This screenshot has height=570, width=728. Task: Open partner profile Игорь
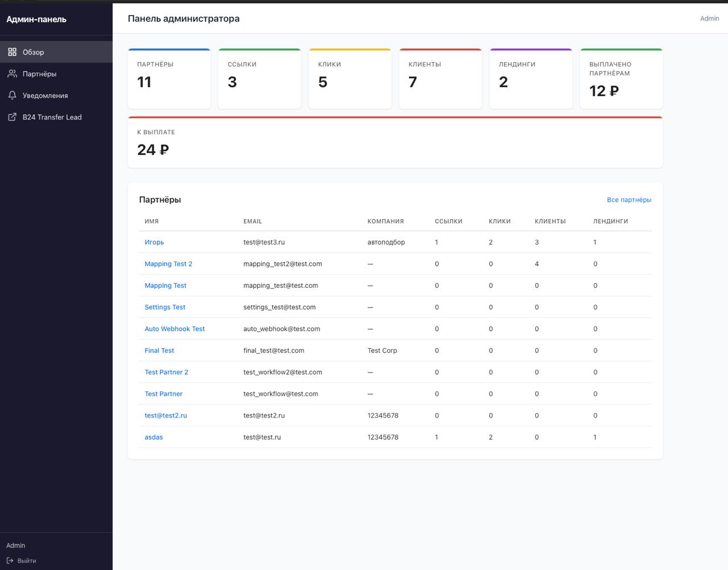pos(154,242)
